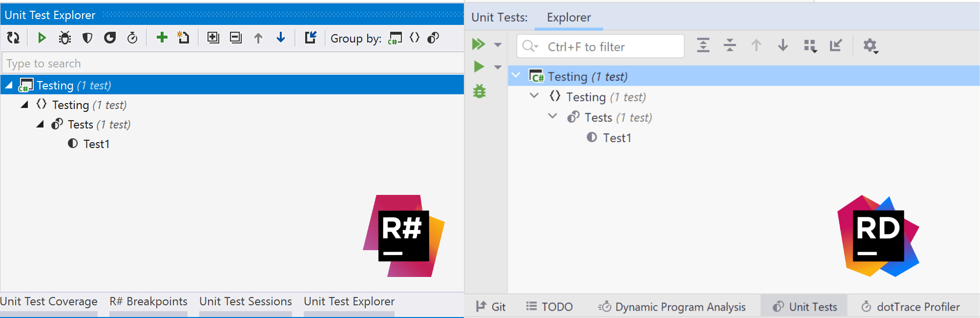Image resolution: width=980 pixels, height=318 pixels.
Task: Click the green plus icon in ReSharper toolbar
Action: point(162,38)
